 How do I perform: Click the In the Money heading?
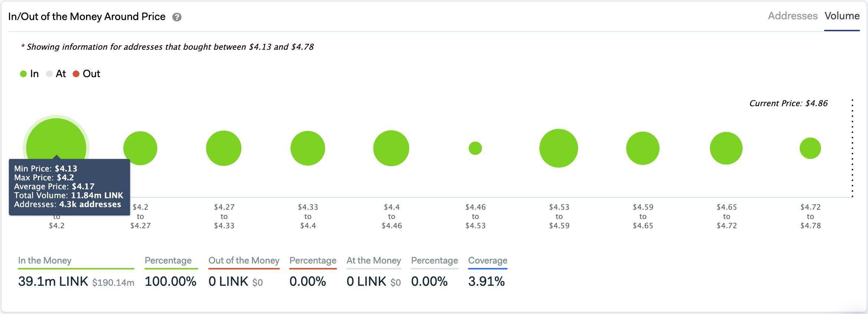pyautogui.click(x=45, y=261)
